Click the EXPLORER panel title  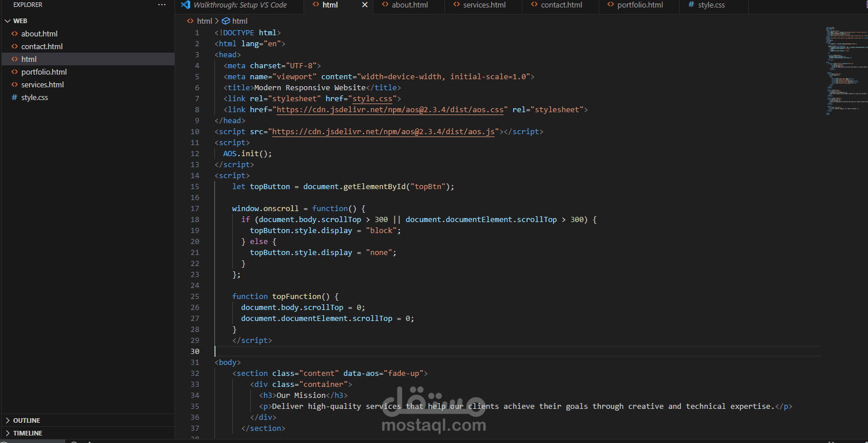tap(28, 5)
